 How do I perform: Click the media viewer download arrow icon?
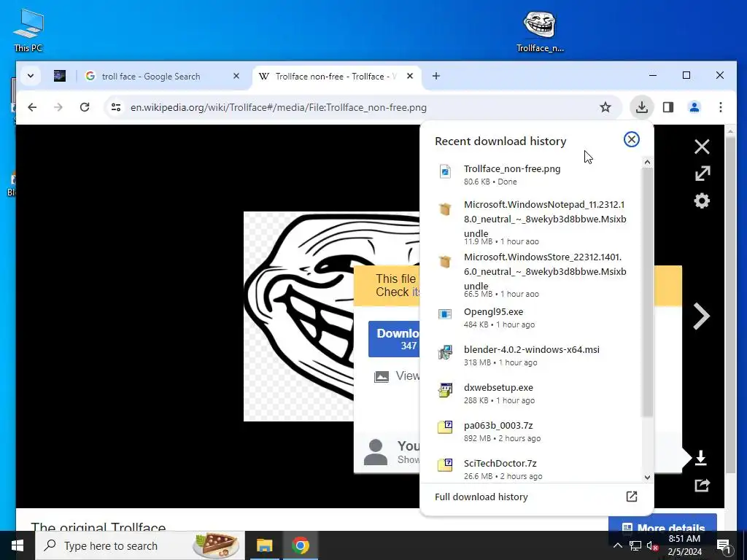click(701, 458)
